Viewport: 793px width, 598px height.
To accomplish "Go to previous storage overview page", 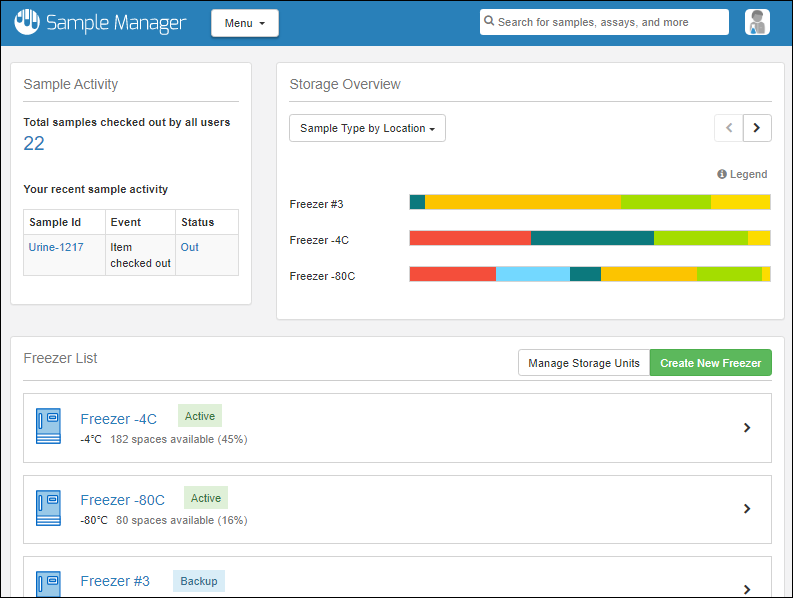I will (x=728, y=128).
